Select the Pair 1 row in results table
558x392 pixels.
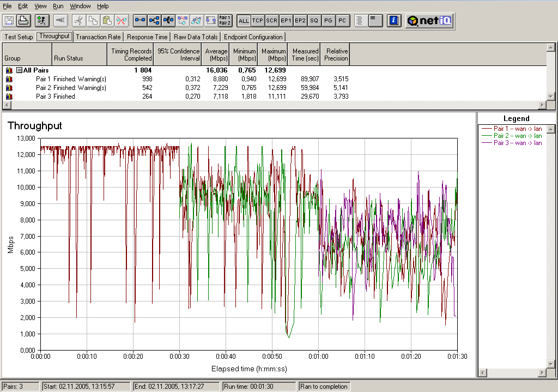pos(43,79)
